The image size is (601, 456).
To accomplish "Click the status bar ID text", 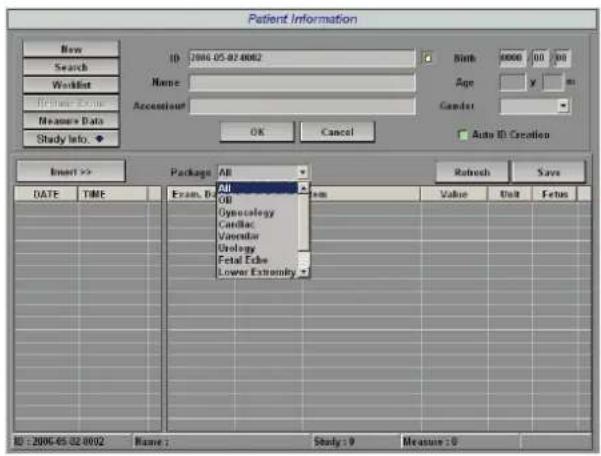I will point(59,441).
